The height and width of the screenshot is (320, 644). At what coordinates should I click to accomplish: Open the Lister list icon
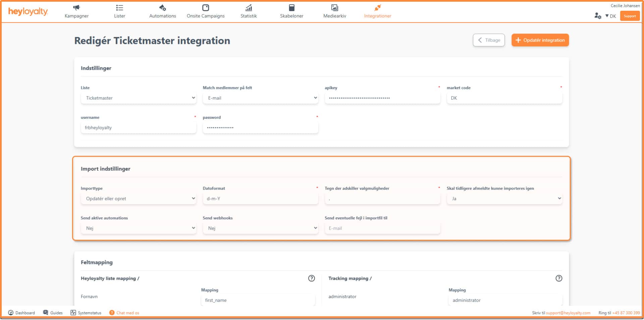tap(119, 8)
